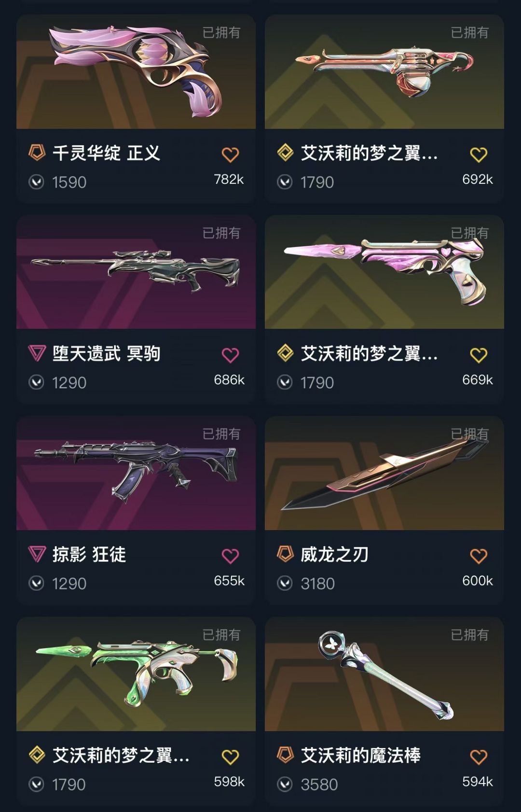Toggle heart on 堕天遗武 冥驹 skin
The image size is (521, 812).
[x=230, y=355]
